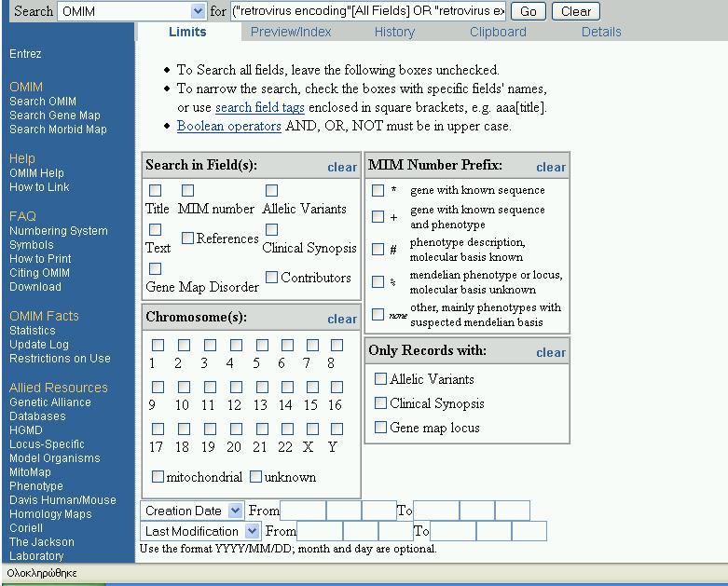Open the Citing OMIM link
Screen dimensions: 728x586
coord(39,272)
